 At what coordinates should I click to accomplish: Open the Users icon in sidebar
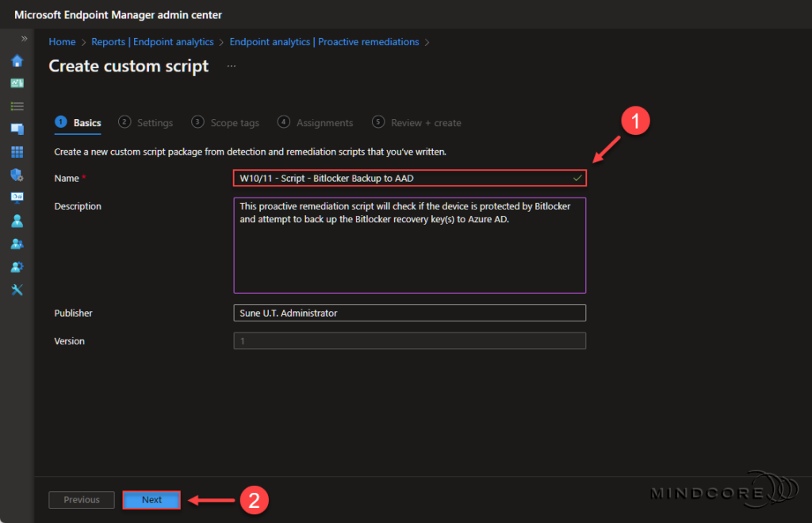[x=16, y=221]
